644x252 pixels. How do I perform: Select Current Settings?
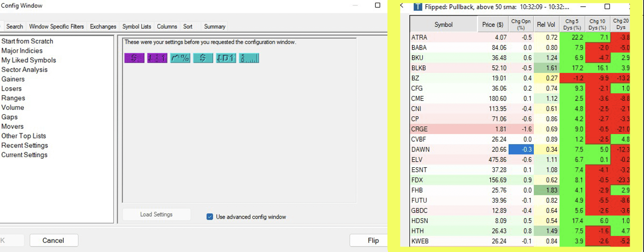point(24,155)
